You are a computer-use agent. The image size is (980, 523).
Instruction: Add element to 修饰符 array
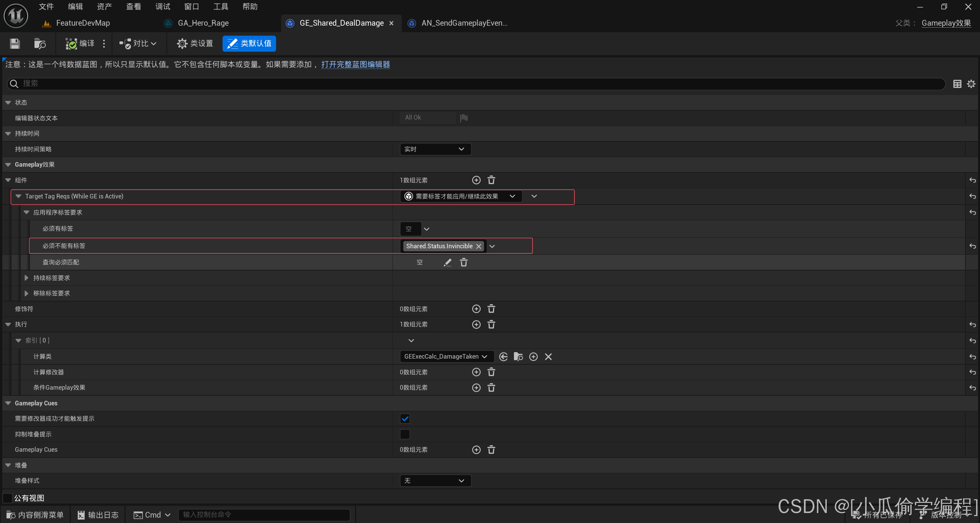tap(476, 309)
